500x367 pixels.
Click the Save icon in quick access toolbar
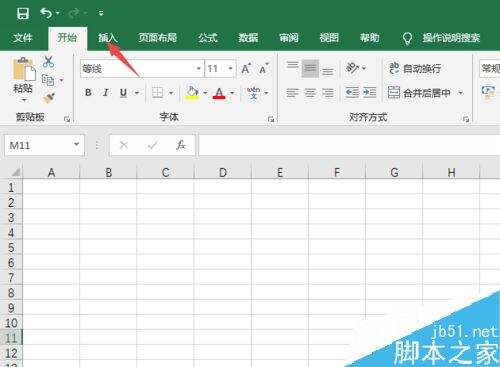coord(23,14)
